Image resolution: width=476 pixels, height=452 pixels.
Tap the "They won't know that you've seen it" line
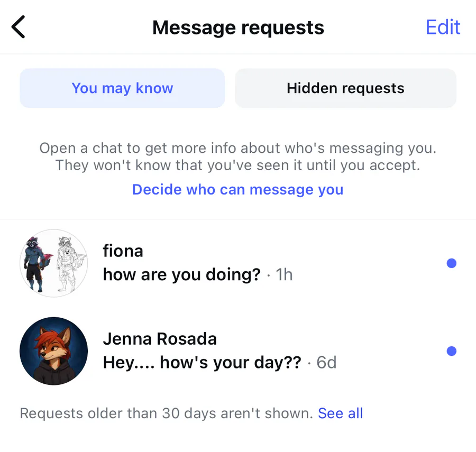click(x=237, y=165)
